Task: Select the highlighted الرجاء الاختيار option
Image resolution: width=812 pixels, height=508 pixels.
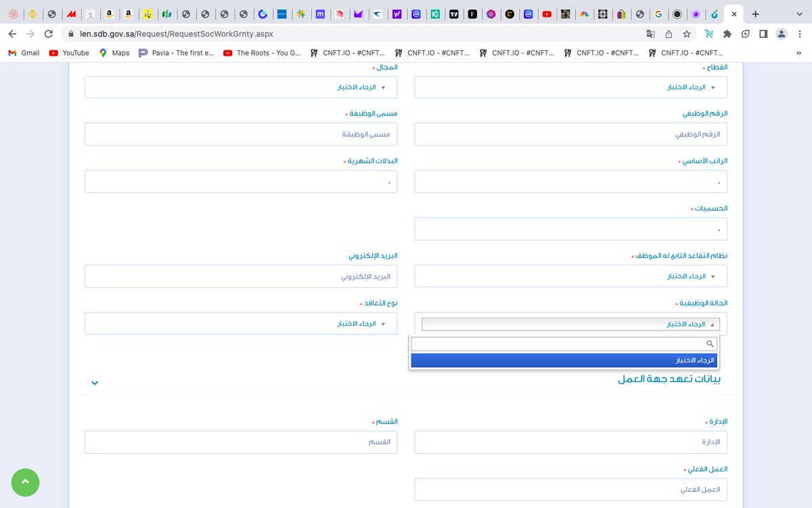Action: (x=564, y=360)
